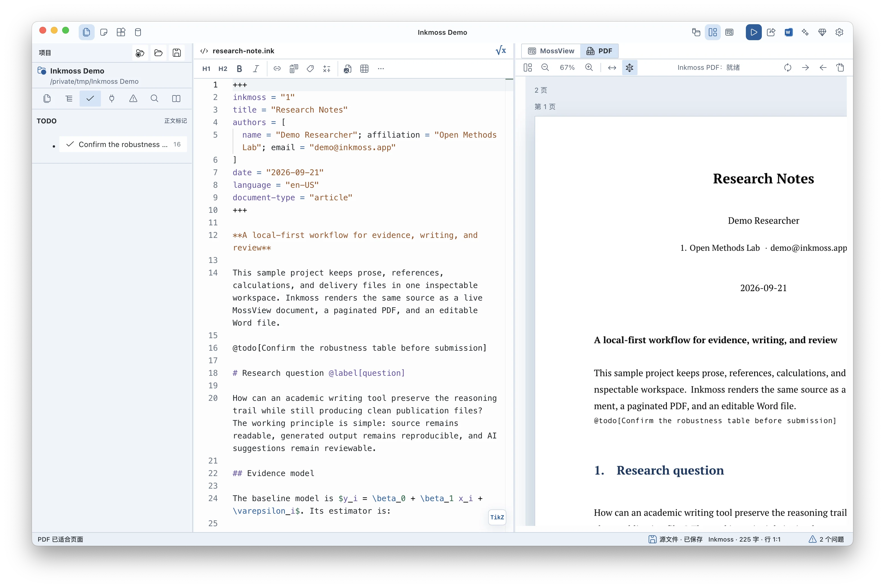Click the TikZ button in editor
This screenshot has width=885, height=588.
(497, 517)
